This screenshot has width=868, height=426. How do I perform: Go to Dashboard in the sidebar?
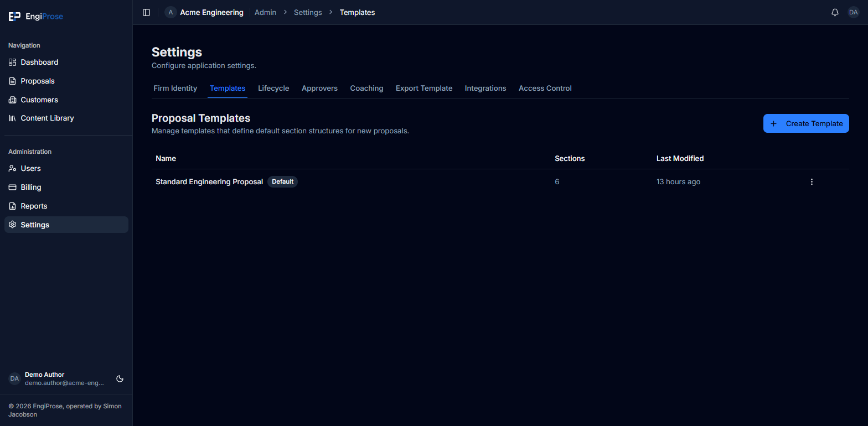(x=66, y=62)
